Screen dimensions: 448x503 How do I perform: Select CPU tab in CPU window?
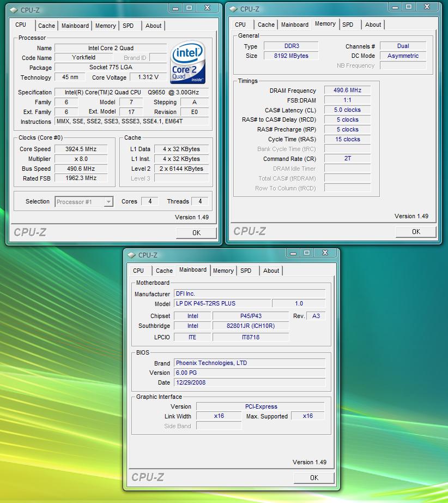[x=21, y=25]
